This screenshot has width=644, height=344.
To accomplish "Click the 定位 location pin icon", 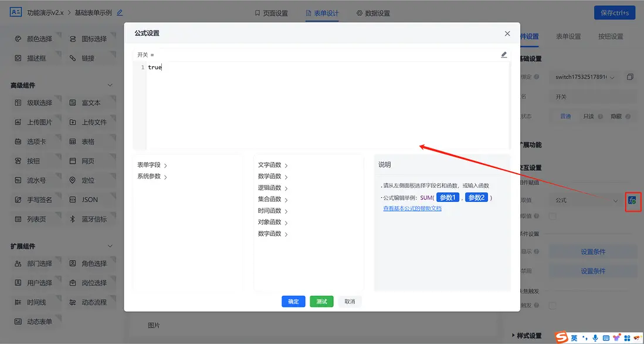I will pyautogui.click(x=73, y=180).
